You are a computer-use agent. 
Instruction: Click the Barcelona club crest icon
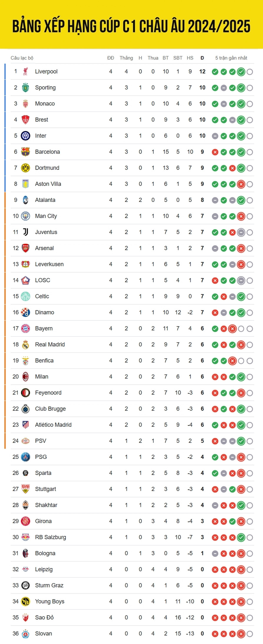[26, 152]
